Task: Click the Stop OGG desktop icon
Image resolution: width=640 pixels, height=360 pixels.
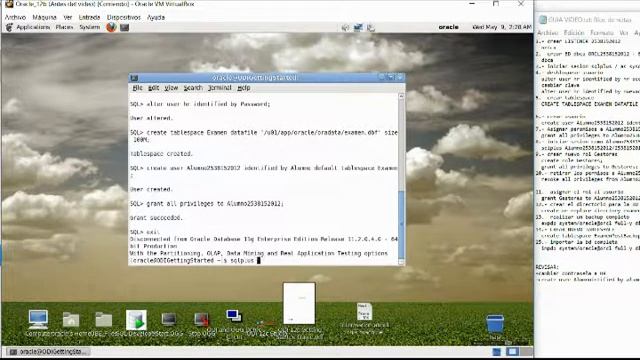Action: [201, 320]
